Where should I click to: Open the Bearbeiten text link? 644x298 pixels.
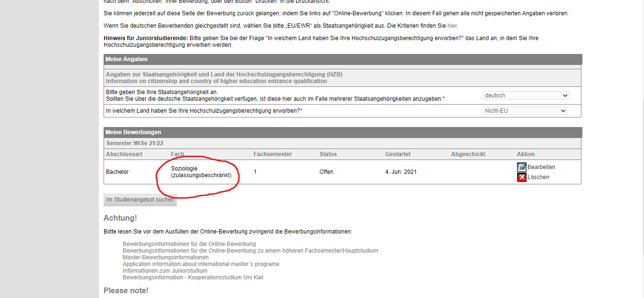[541, 167]
